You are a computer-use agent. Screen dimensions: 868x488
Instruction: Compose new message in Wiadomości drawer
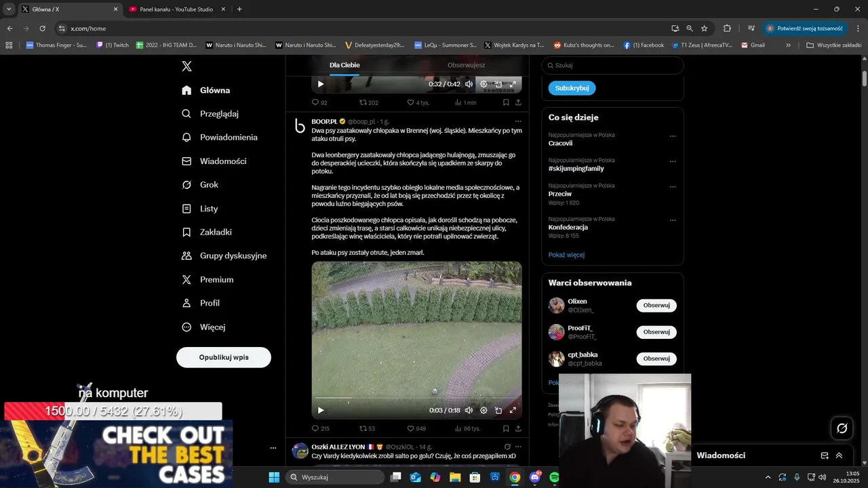point(825,455)
